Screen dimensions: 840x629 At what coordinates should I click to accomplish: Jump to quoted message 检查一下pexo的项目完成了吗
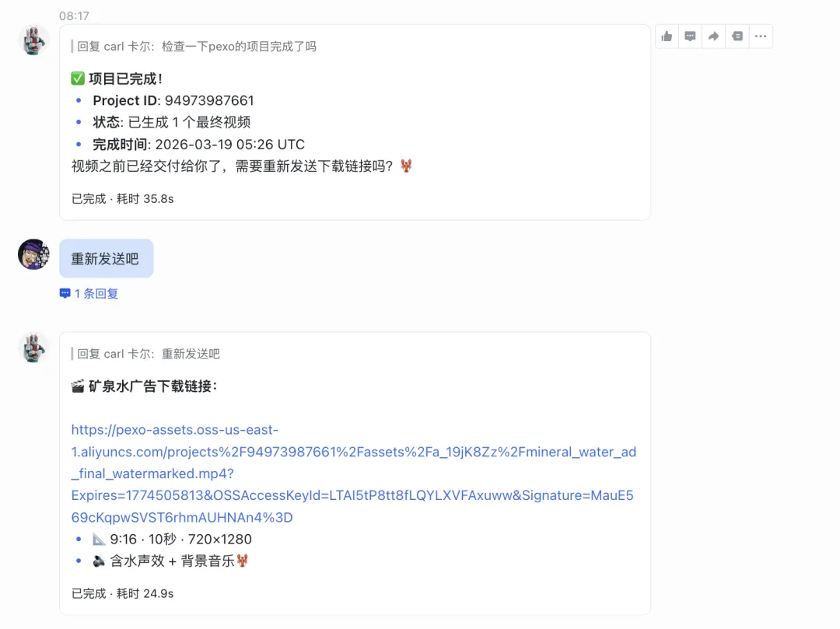coord(197,47)
